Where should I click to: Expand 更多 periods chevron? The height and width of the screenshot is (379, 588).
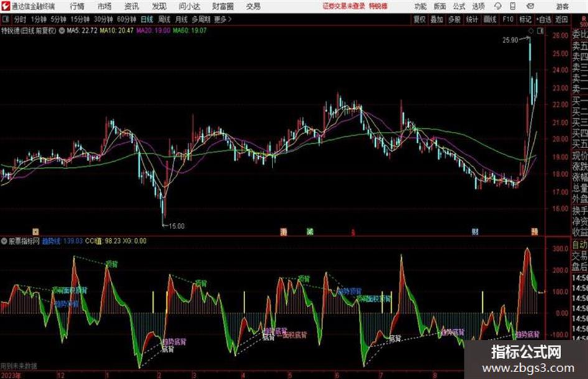[223, 19]
